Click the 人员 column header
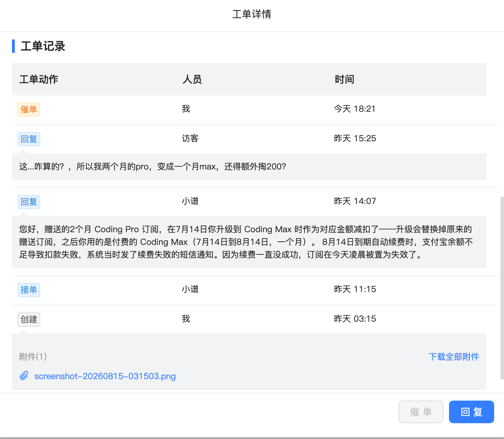The height and width of the screenshot is (439, 504). [x=192, y=79]
